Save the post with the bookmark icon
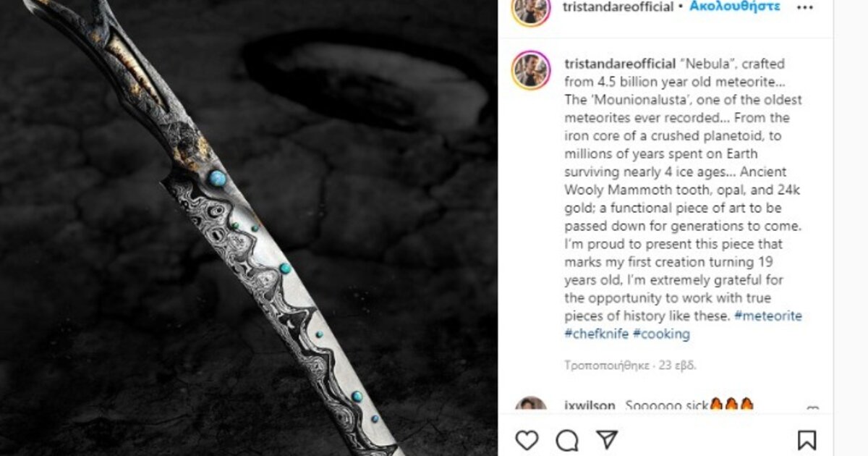Image resolution: width=868 pixels, height=456 pixels. tap(807, 439)
